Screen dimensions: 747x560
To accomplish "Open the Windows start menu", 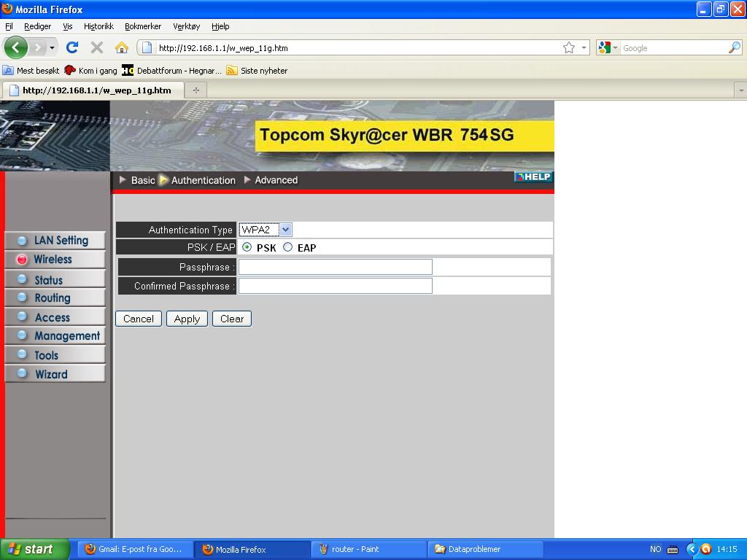I will click(x=35, y=549).
